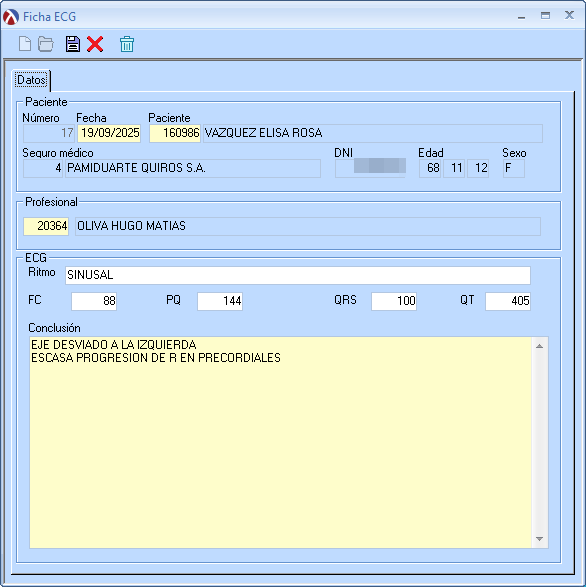Viewport: 586px width, 587px height.
Task: Click the QRS duration field
Action: (394, 301)
